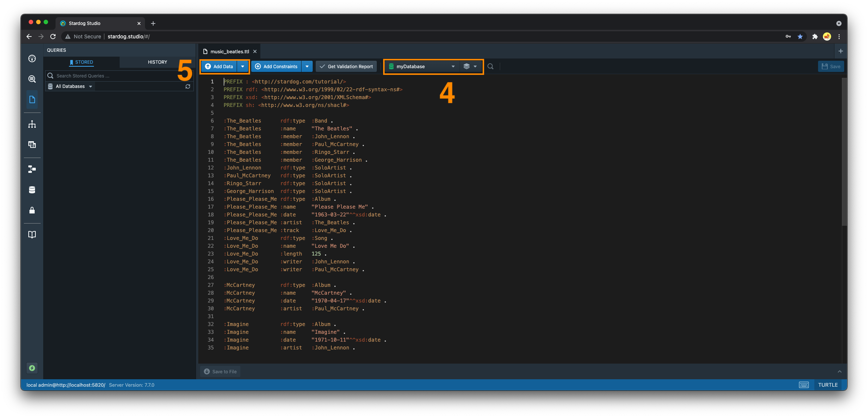Open the Workspace sidebar icon
The height and width of the screenshot is (418, 868).
tap(32, 99)
